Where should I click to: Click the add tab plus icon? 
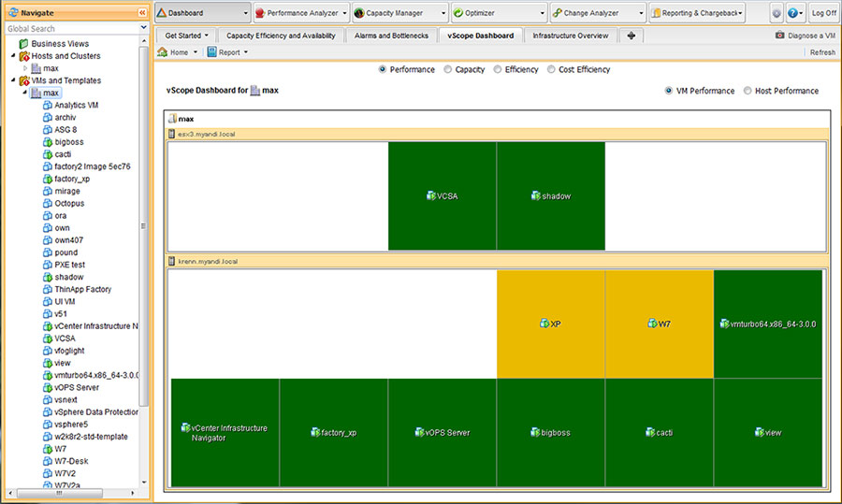631,36
